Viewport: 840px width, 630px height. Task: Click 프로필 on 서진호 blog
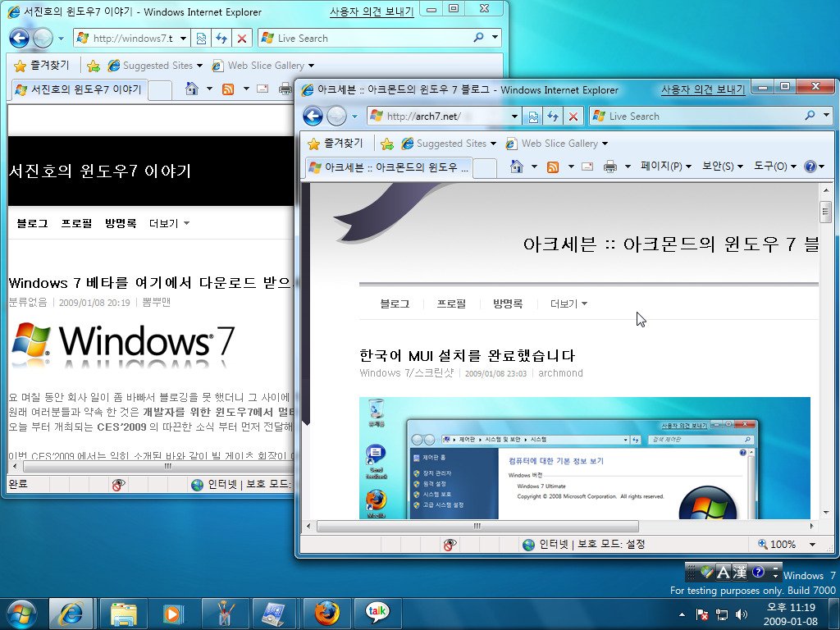coord(76,223)
